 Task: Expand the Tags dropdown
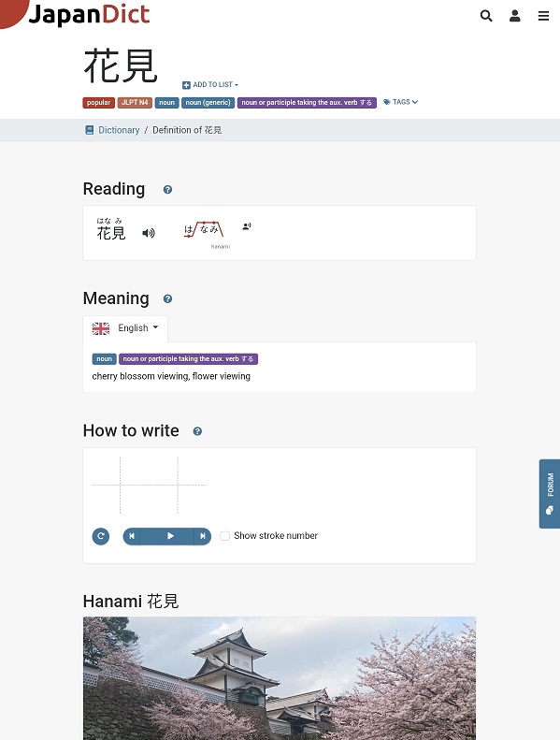[400, 102]
